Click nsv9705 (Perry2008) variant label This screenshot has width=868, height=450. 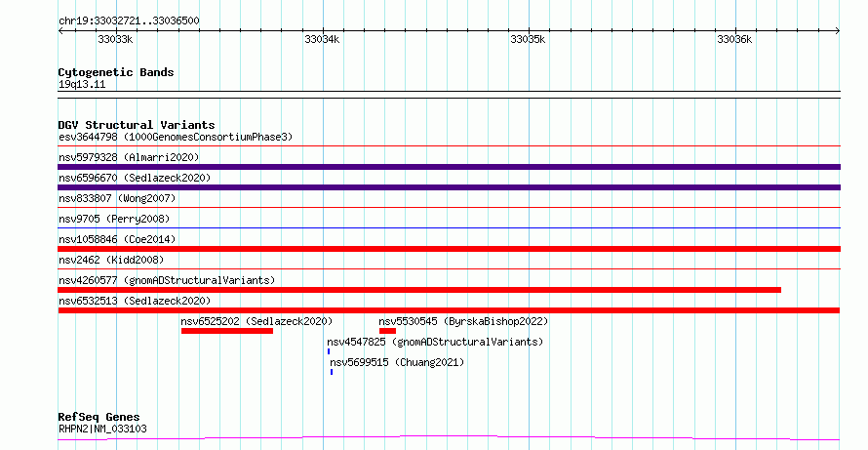click(x=114, y=219)
